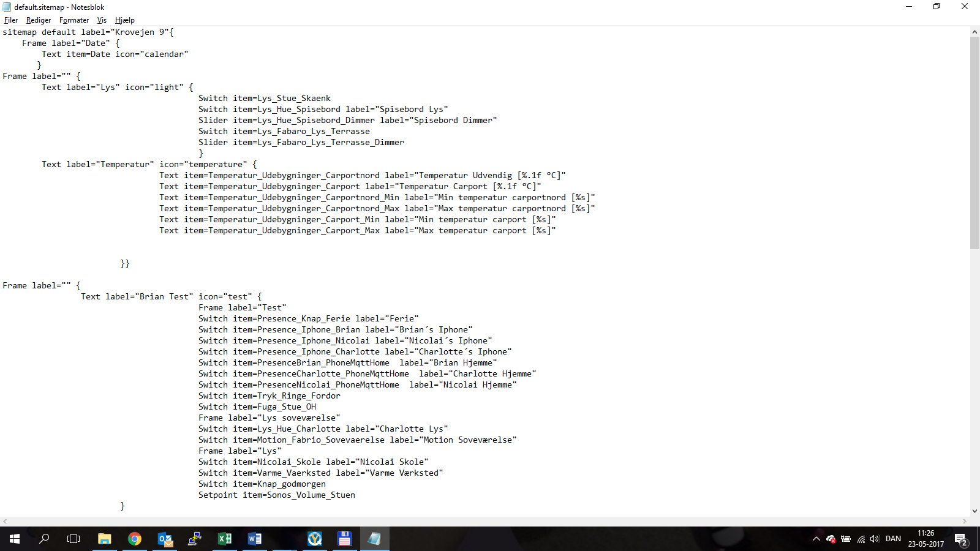The width and height of the screenshot is (980, 551).
Task: Open the volume control in system tray
Action: coord(875,539)
